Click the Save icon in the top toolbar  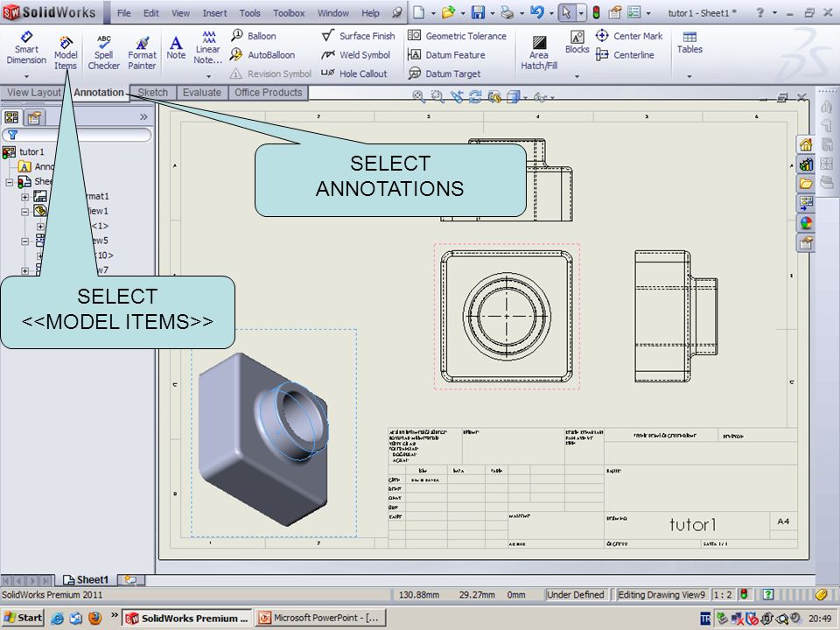[x=478, y=12]
